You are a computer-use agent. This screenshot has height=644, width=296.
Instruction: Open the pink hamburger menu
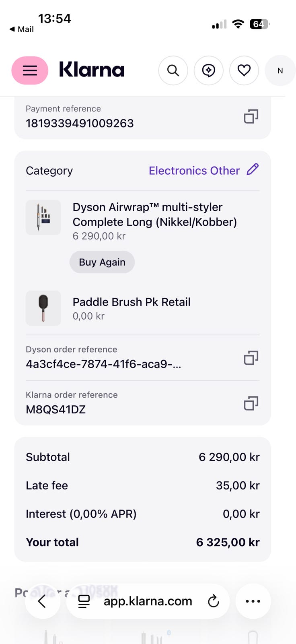[30, 70]
